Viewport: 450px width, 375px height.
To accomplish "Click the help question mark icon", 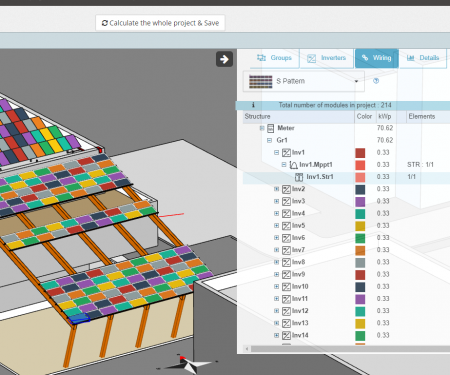I will coord(376,81).
